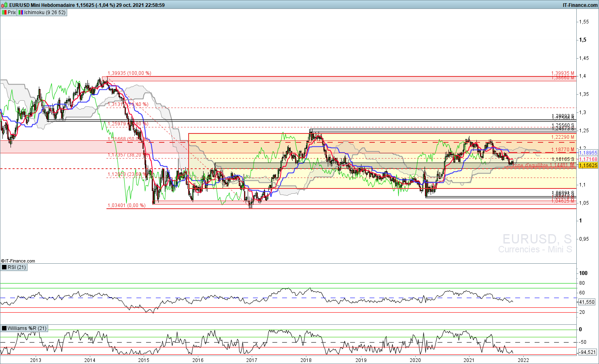The image size is (599, 364).
Task: Click the candlestick icon in the title bar
Action: point(4,5)
